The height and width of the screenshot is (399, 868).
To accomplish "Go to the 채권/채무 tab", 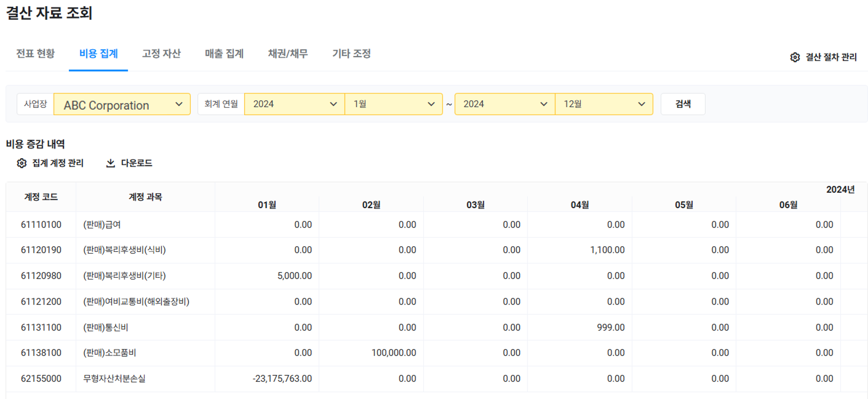I will point(288,53).
